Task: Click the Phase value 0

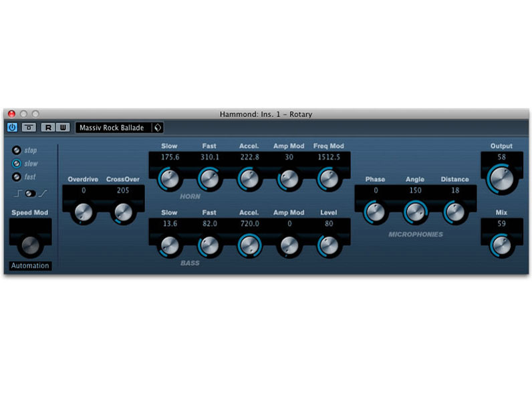Action: [376, 190]
